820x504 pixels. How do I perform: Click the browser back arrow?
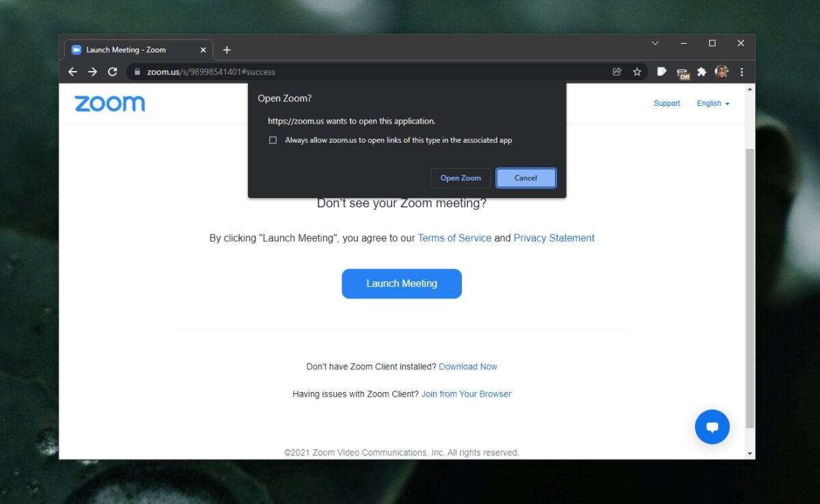coord(72,71)
